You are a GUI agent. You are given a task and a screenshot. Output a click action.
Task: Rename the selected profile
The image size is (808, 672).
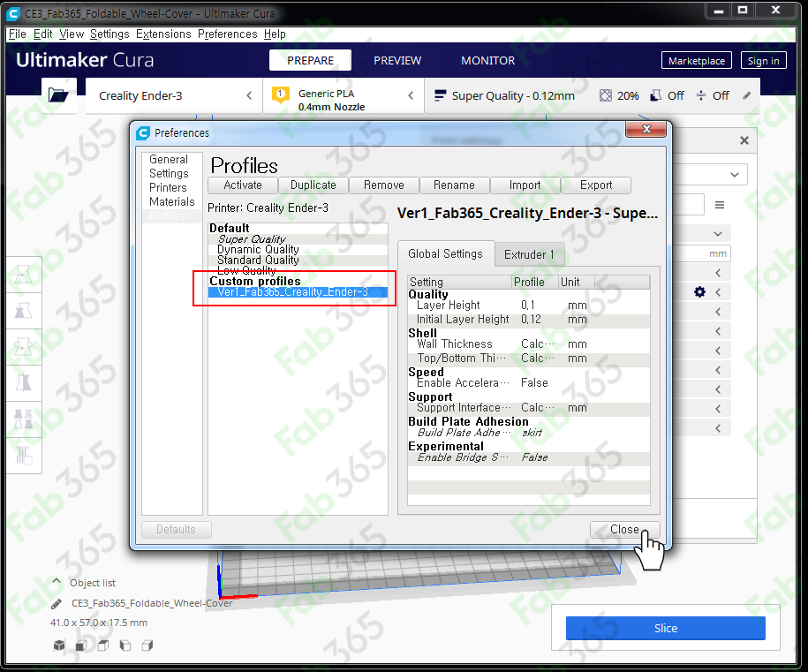tap(454, 185)
